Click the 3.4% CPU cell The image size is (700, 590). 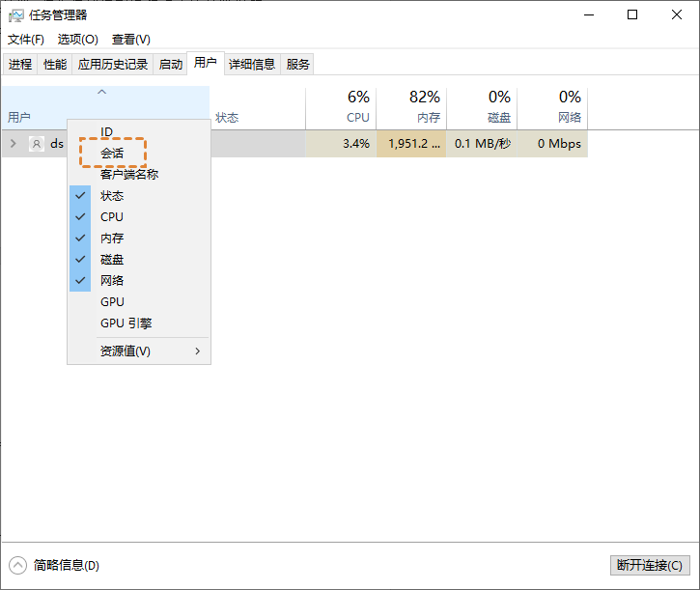point(341,144)
